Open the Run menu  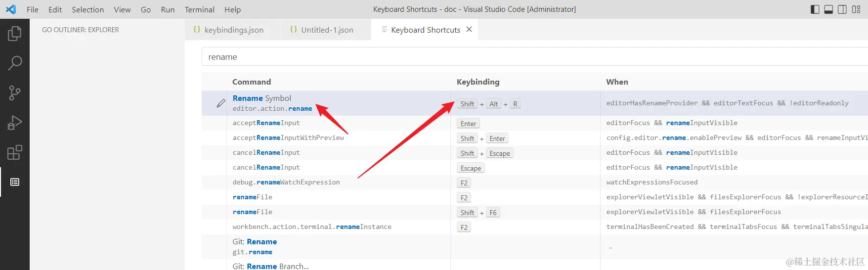tap(168, 9)
